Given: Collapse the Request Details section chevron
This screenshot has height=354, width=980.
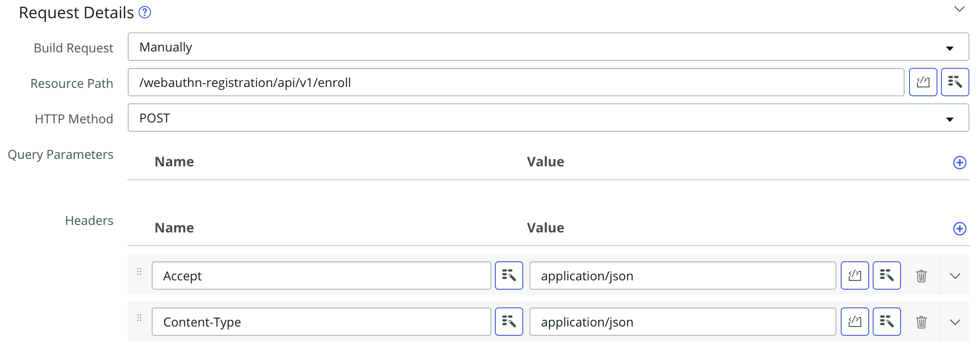Looking at the screenshot, I should pyautogui.click(x=960, y=9).
